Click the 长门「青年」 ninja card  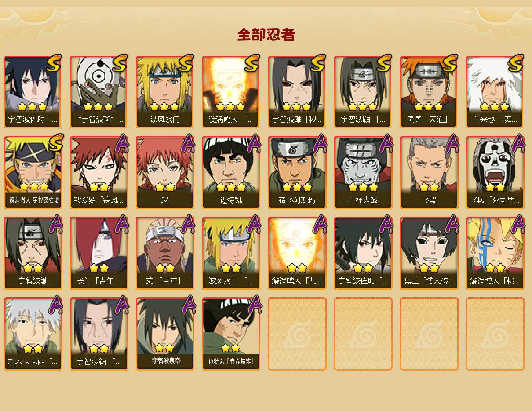[99, 253]
